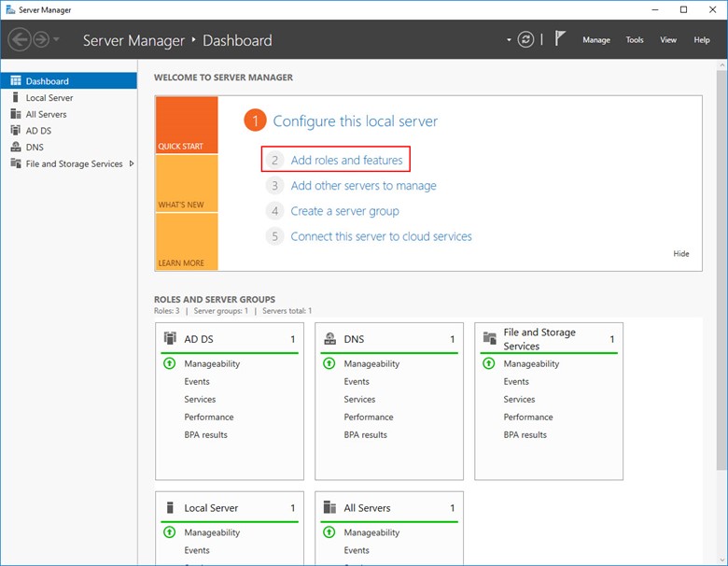
Task: Hide the welcome panel
Action: coord(681,254)
